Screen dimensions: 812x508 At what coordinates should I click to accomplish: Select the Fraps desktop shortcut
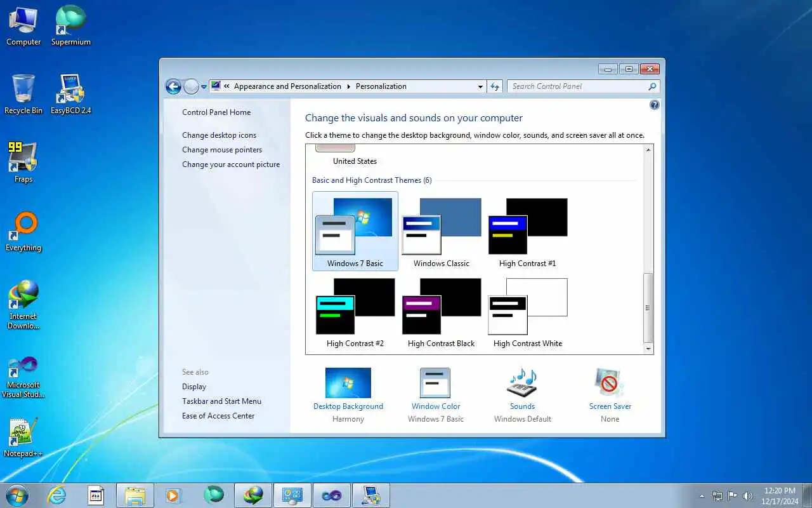tap(23, 163)
